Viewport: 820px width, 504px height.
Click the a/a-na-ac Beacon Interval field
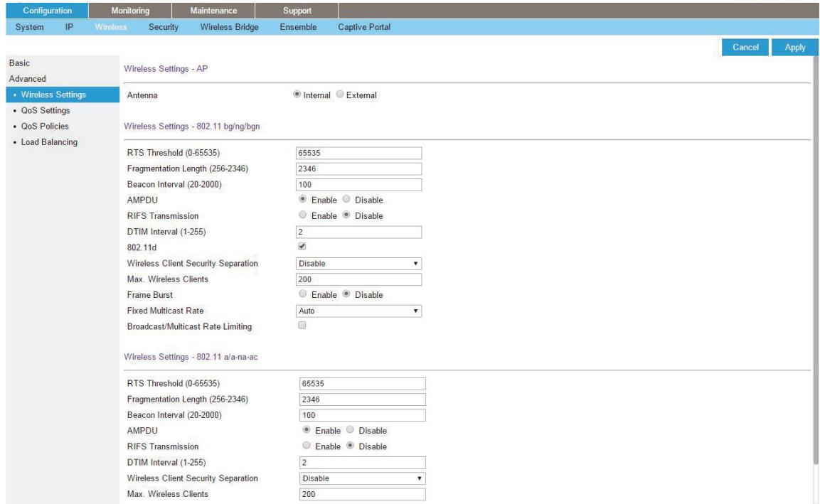[x=363, y=415]
